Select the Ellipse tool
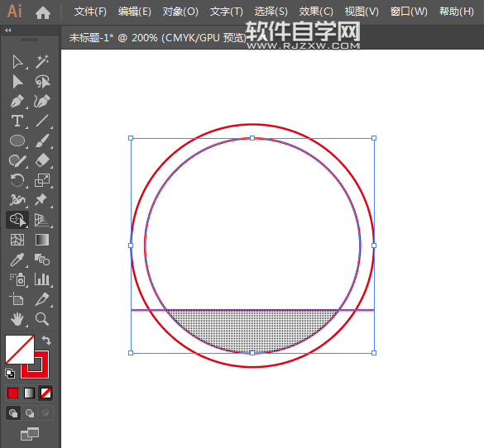Viewport: 484px width, 448px height. coord(17,141)
